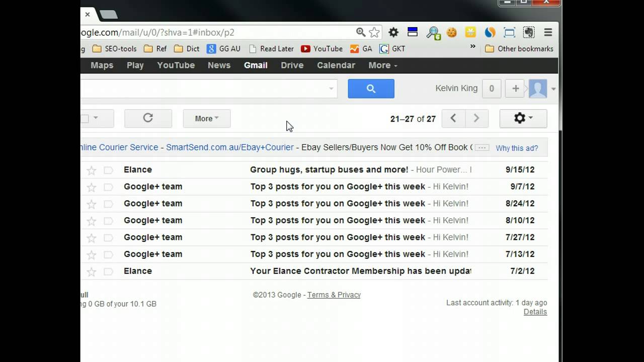Open the Dict bookmark folder
The height and width of the screenshot is (362, 644).
tap(187, 49)
